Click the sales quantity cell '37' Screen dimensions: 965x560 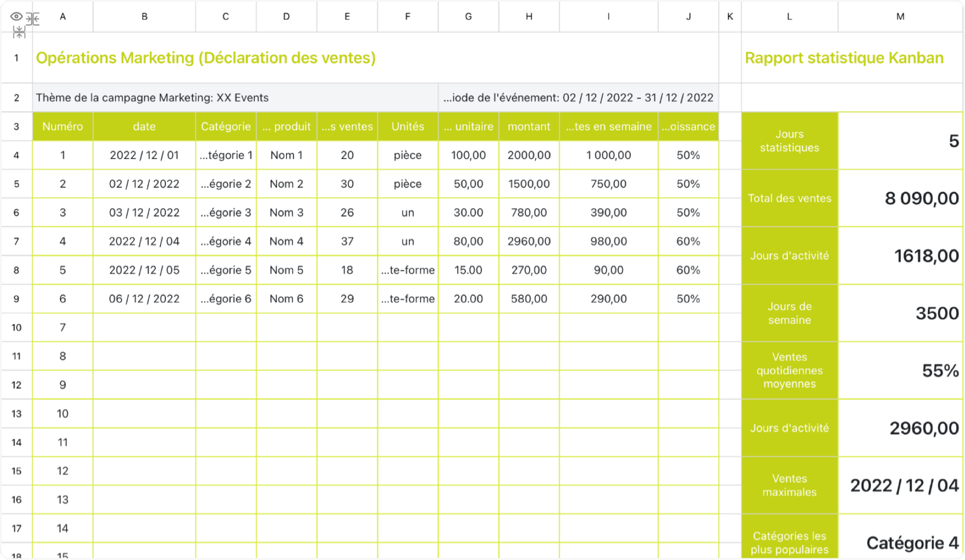pos(347,241)
